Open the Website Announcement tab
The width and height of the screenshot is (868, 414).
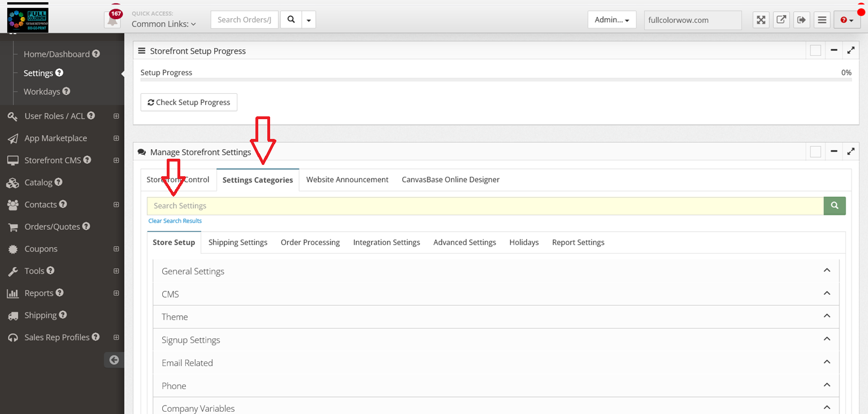click(347, 180)
